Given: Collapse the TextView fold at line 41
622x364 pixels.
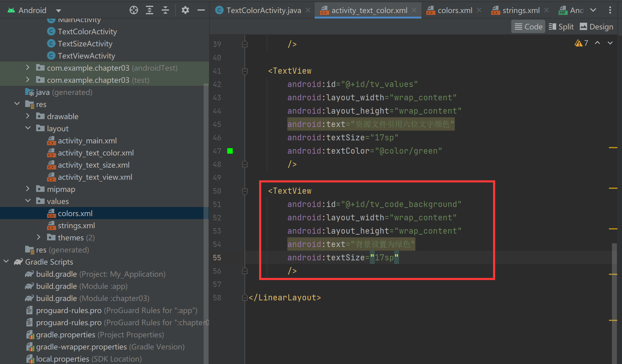Looking at the screenshot, I should click(x=245, y=71).
